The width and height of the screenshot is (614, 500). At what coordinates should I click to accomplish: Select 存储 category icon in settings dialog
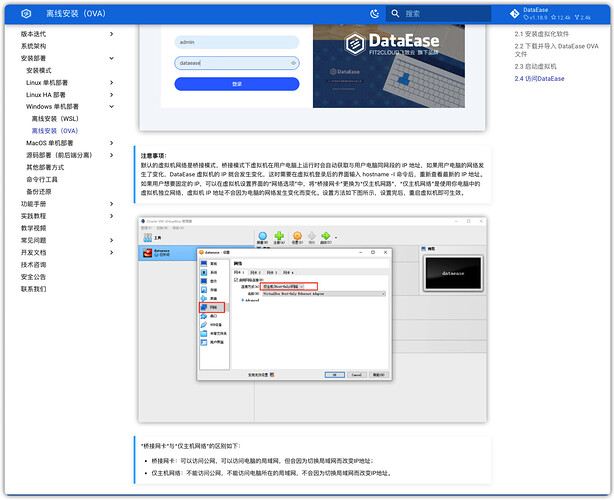(x=204, y=290)
